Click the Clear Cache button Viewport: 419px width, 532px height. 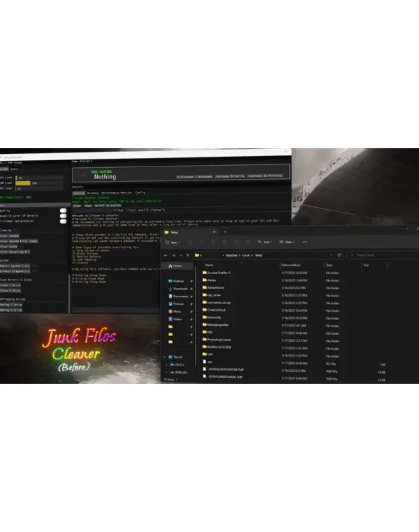[9, 246]
